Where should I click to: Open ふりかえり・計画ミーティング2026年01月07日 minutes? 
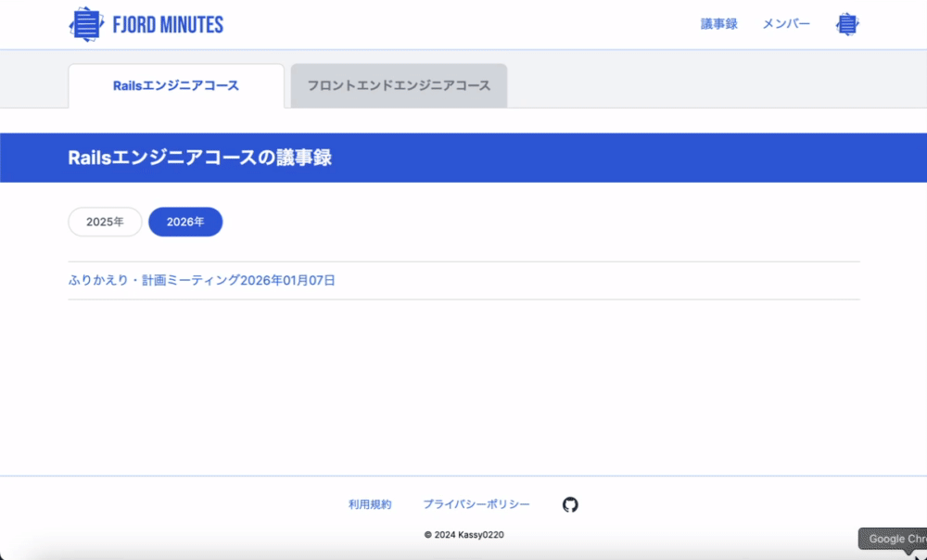click(x=201, y=280)
